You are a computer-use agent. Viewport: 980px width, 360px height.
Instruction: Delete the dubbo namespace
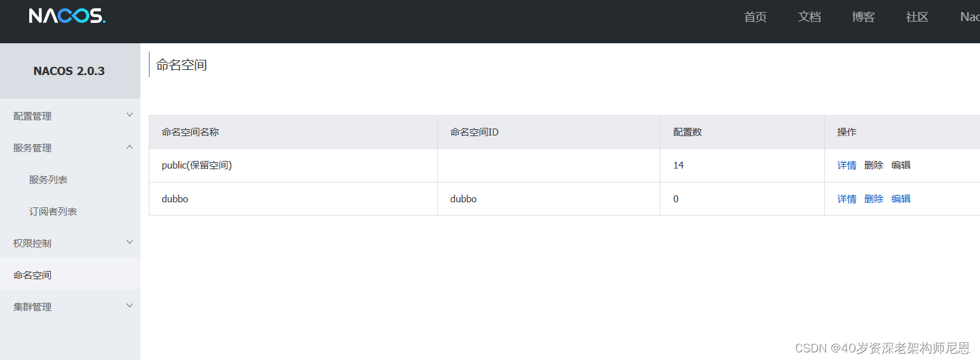874,199
